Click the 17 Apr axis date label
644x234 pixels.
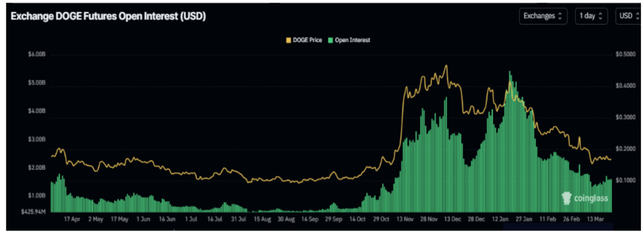pyautogui.click(x=72, y=220)
